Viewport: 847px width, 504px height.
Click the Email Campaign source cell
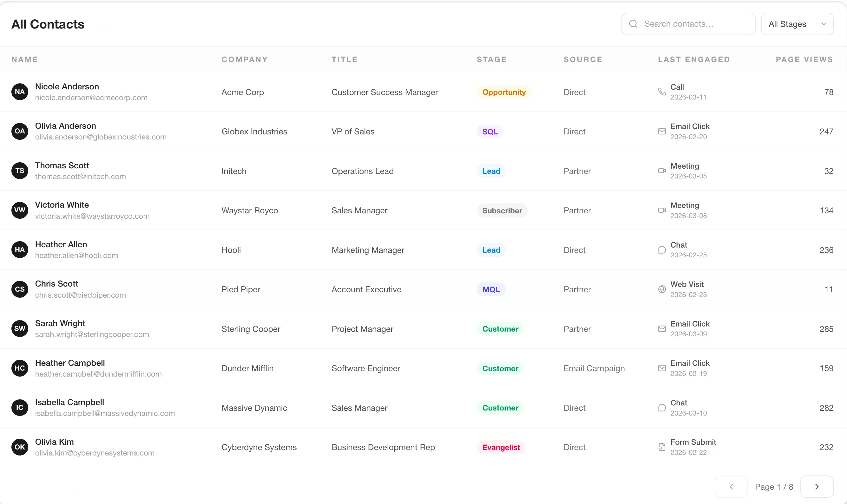click(x=594, y=368)
